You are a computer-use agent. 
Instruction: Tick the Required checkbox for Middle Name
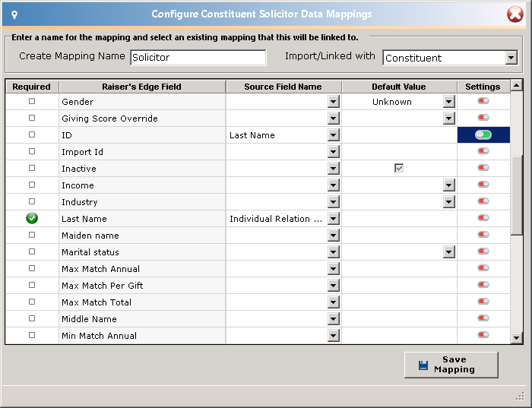32,318
